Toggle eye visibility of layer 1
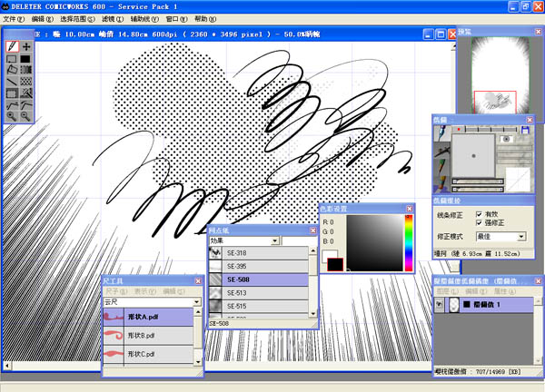 pos(441,307)
